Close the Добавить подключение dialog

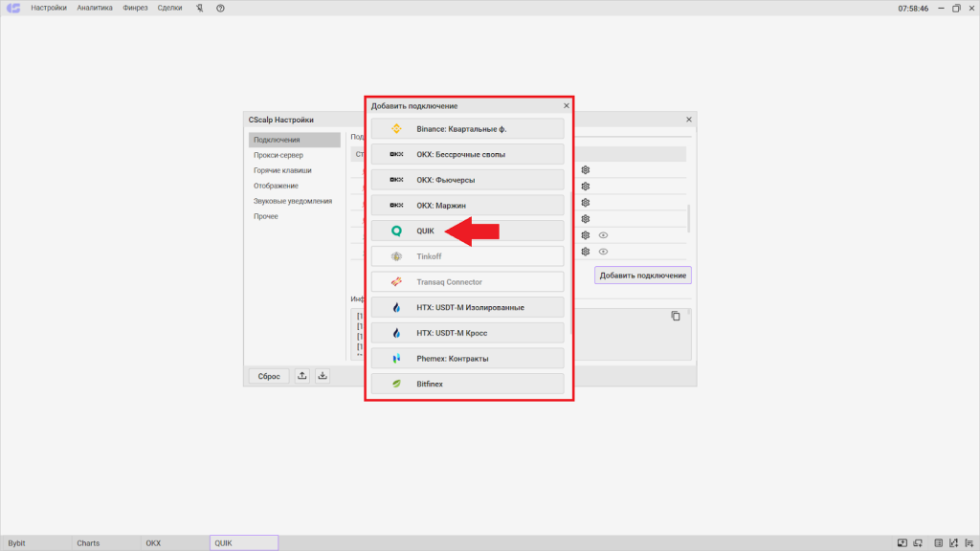pyautogui.click(x=567, y=105)
